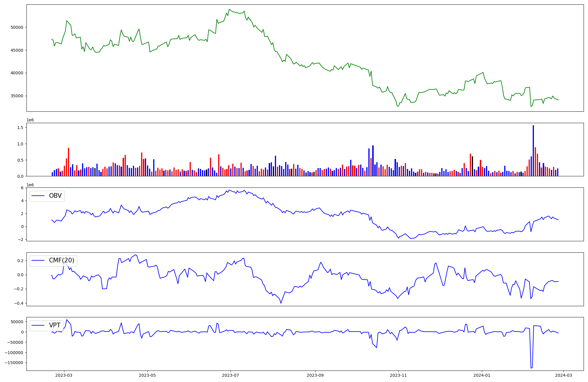Click the 2023-05 date tick label
Viewport: 588px width, 382px height.
click(x=147, y=375)
